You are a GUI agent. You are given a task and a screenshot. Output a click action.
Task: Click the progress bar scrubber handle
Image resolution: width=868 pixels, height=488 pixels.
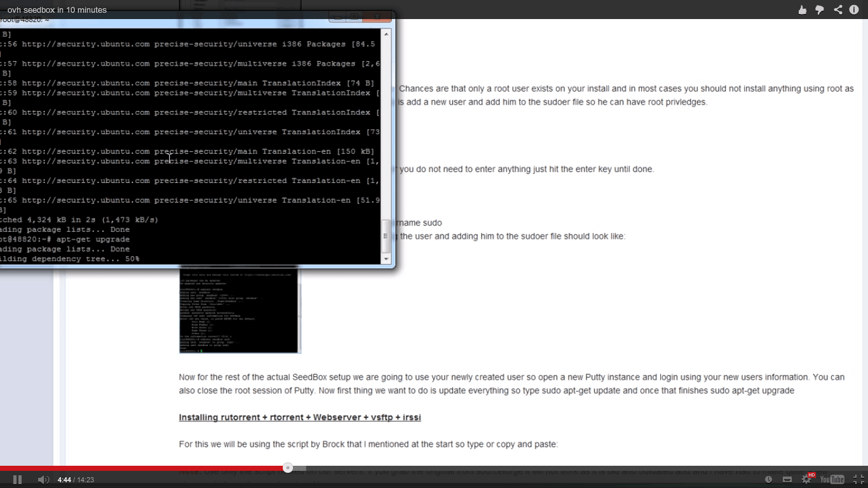pos(288,468)
